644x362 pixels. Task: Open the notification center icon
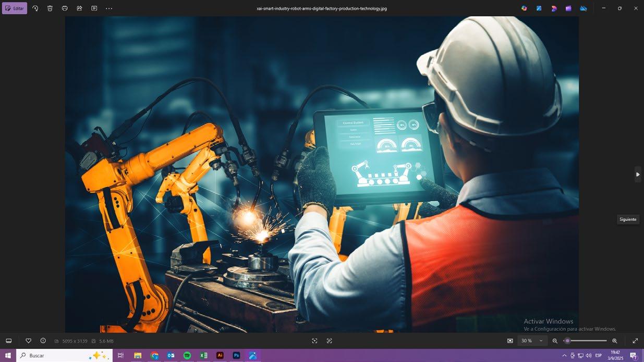634,355
